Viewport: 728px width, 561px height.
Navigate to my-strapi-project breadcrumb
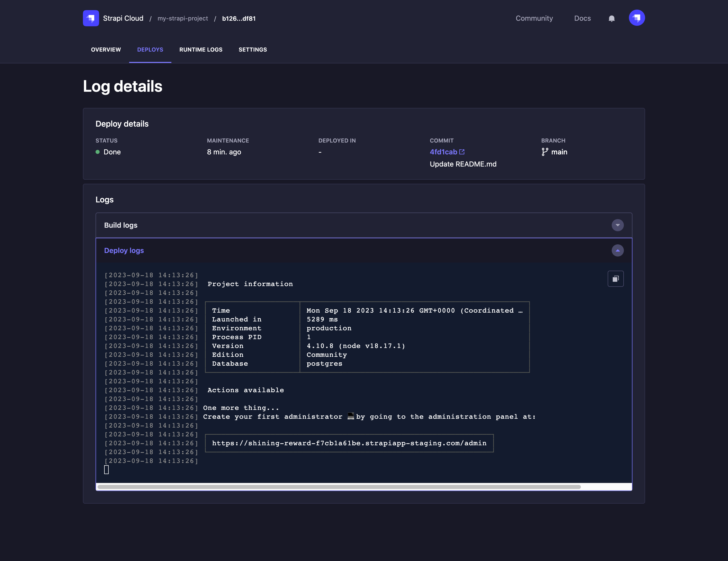183,18
